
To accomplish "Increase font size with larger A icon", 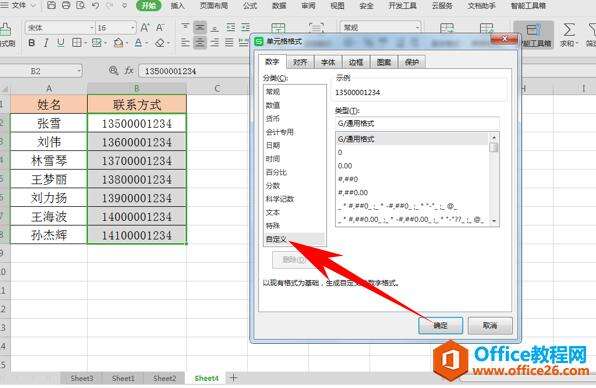I will click(x=145, y=27).
